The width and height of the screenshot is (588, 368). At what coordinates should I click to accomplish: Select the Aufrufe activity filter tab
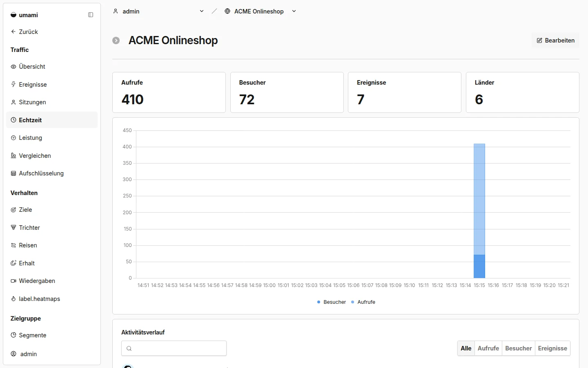click(x=488, y=348)
